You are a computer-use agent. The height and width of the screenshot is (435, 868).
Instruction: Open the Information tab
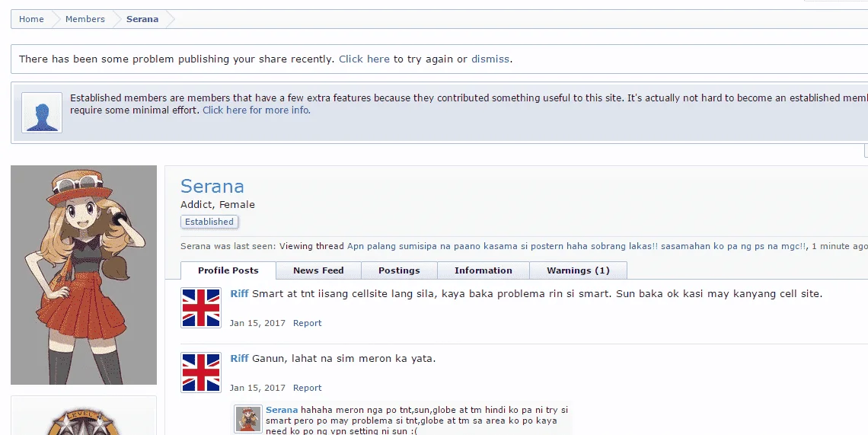point(483,270)
